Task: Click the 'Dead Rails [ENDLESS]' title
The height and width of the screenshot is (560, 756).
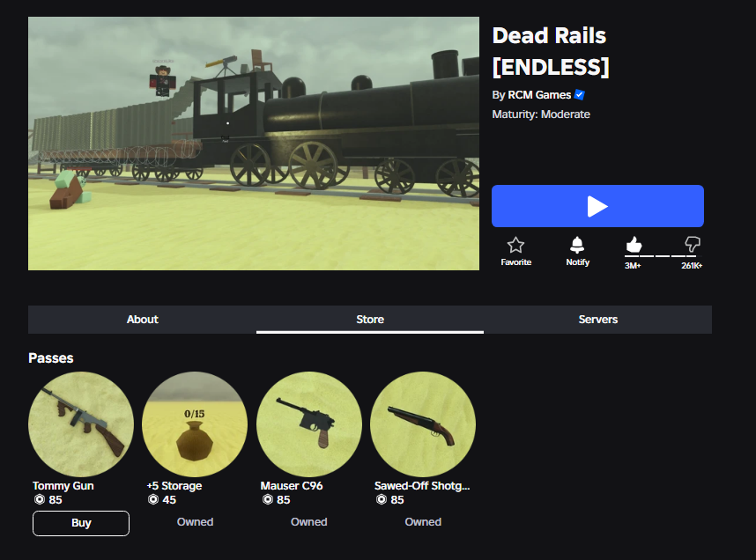Action: point(551,51)
